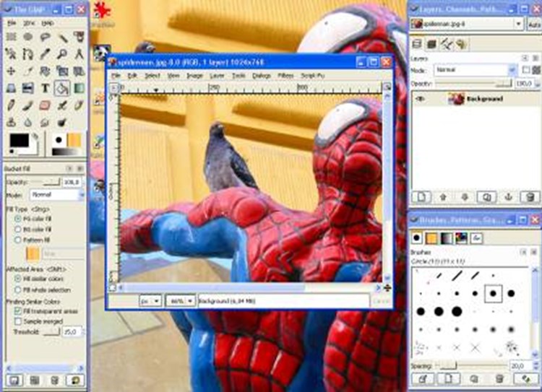Screen dimensions: 542x392
Task: Open the layer Mode dropdown set to Normal
Action: pos(476,70)
